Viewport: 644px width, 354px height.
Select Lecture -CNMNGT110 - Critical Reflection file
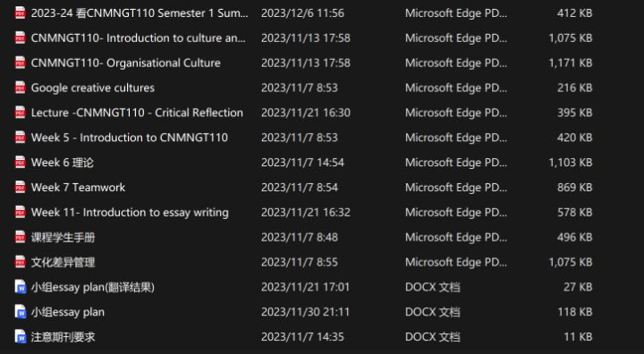137,113
